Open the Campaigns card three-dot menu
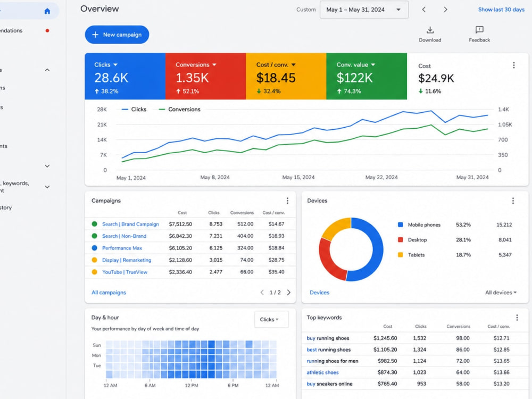The width and height of the screenshot is (532, 399). [x=287, y=201]
